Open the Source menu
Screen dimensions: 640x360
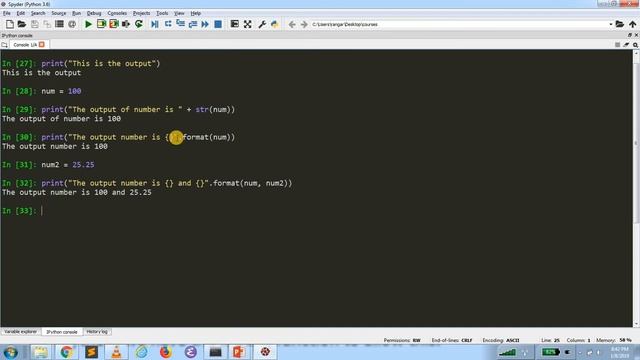(x=59, y=13)
